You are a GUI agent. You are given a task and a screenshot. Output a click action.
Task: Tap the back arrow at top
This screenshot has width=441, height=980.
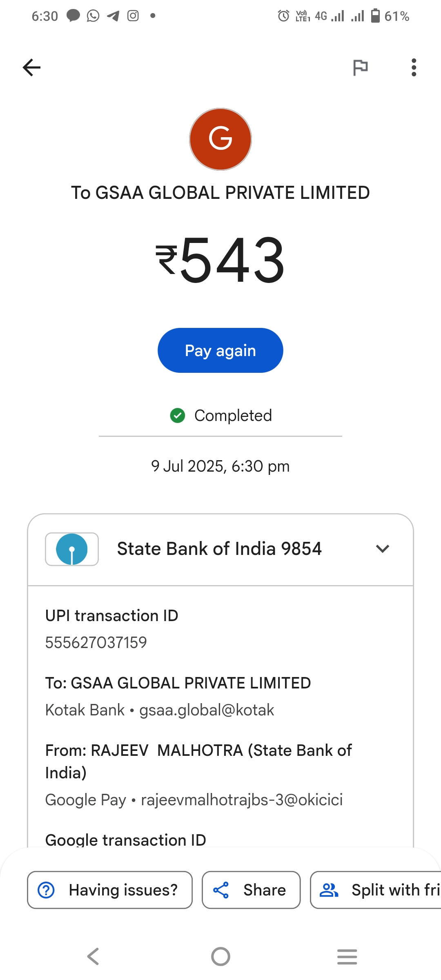click(x=32, y=67)
